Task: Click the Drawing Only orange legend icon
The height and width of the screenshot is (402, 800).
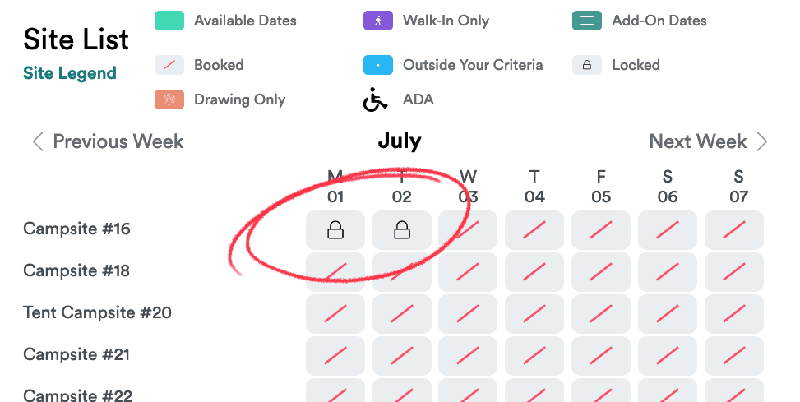Action: [x=169, y=99]
